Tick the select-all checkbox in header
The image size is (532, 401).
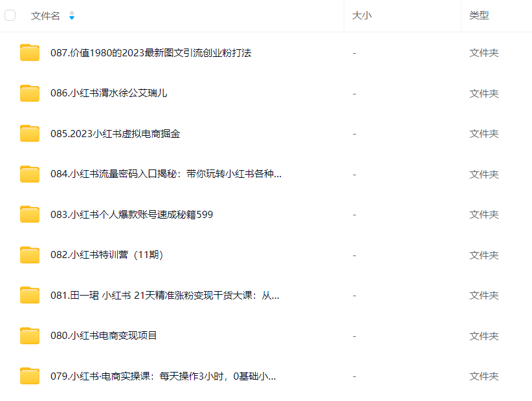coord(10,16)
